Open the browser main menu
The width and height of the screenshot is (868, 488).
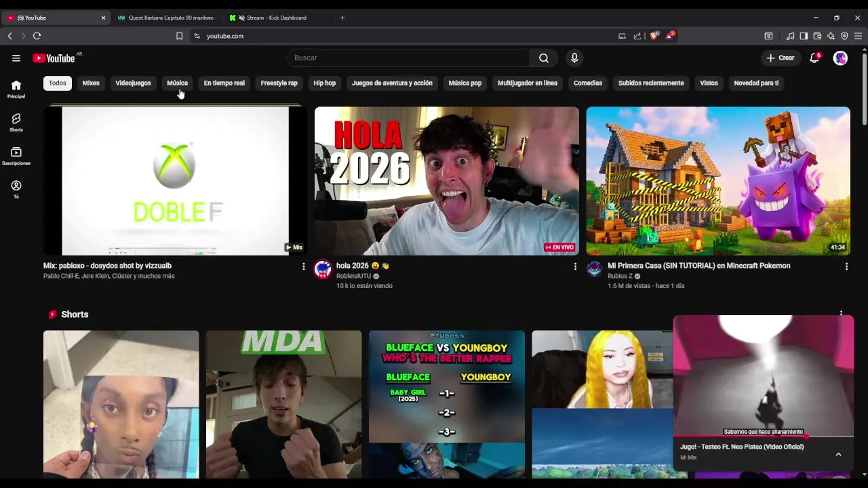(x=858, y=36)
